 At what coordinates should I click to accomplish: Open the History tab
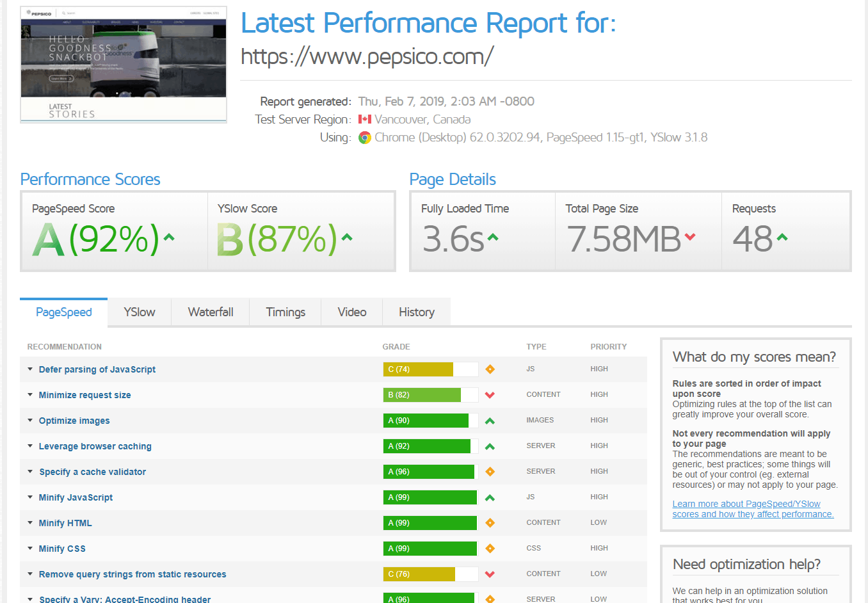pyautogui.click(x=417, y=312)
